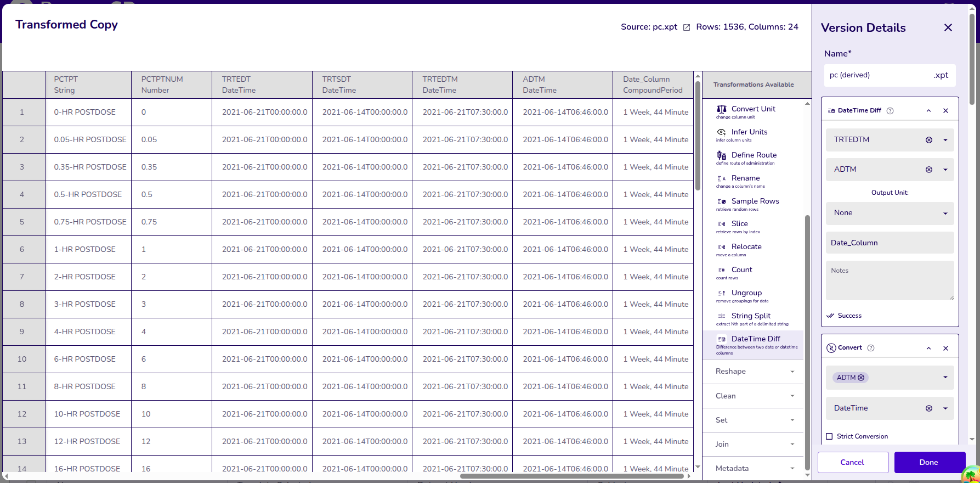The width and height of the screenshot is (980, 483).
Task: Click the Convert help question icon
Action: click(x=871, y=348)
